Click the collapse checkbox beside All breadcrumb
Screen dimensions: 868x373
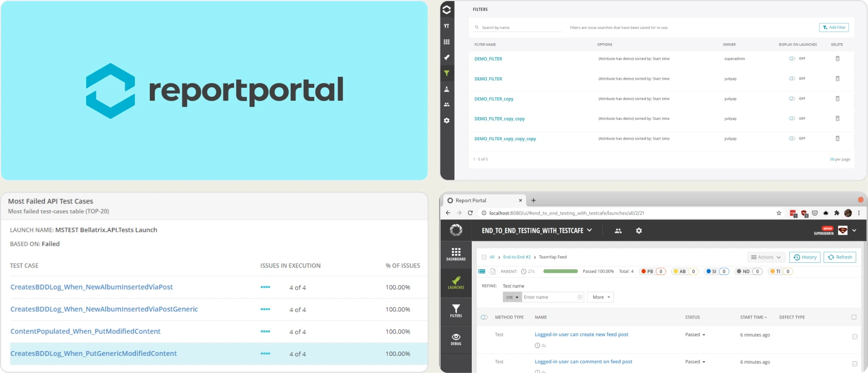[x=484, y=257]
